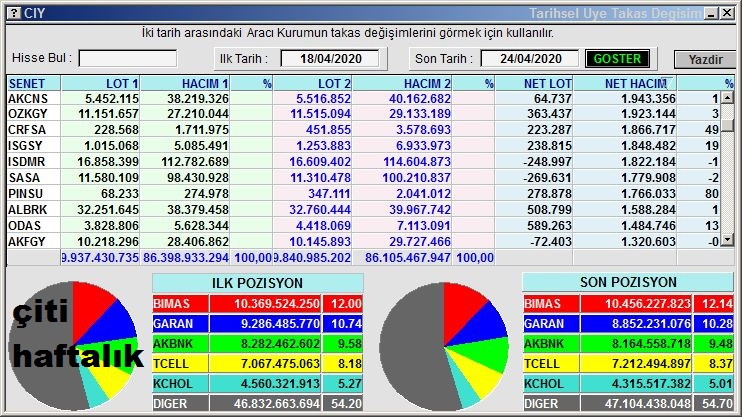This screenshot has height=417, width=742.
Task: Select the AKCNS row
Action: [x=363, y=98]
